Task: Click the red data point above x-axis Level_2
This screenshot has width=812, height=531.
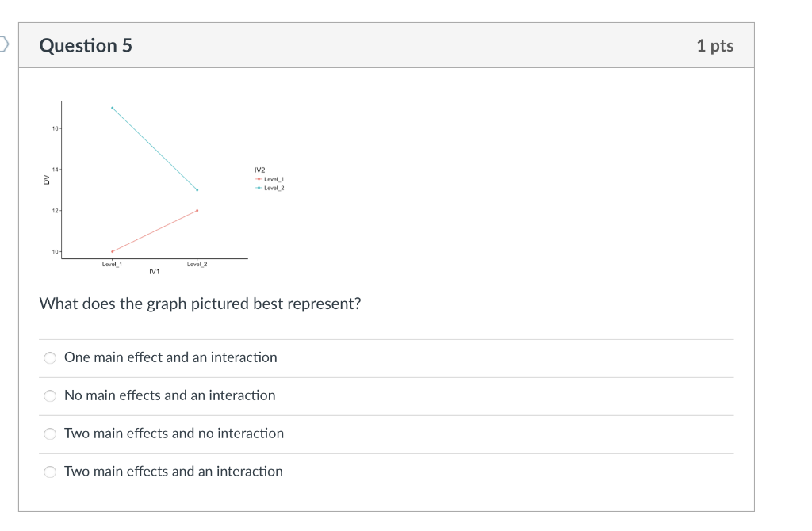Action: pos(197,210)
